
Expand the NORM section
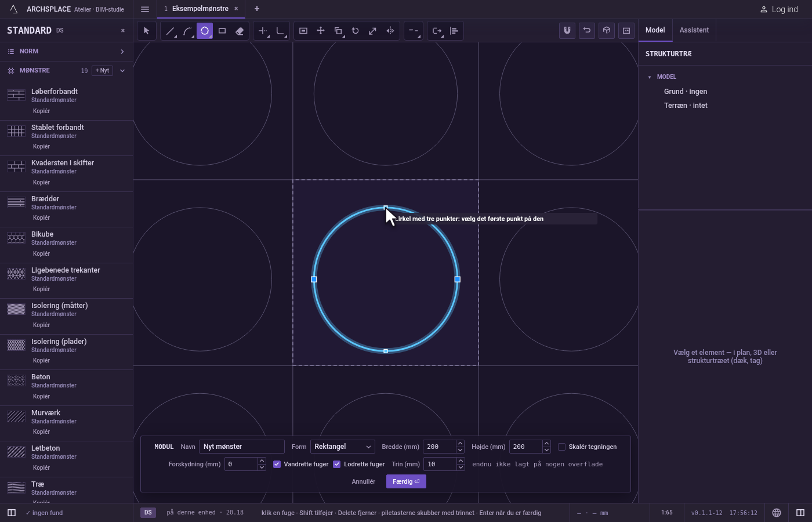(x=67, y=52)
